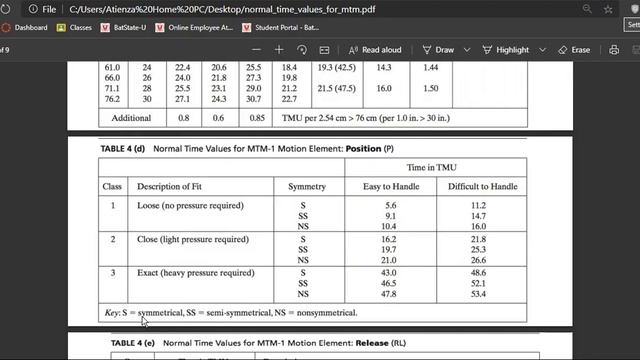Print the PDF document
This screenshot has width=640, height=360.
614,50
